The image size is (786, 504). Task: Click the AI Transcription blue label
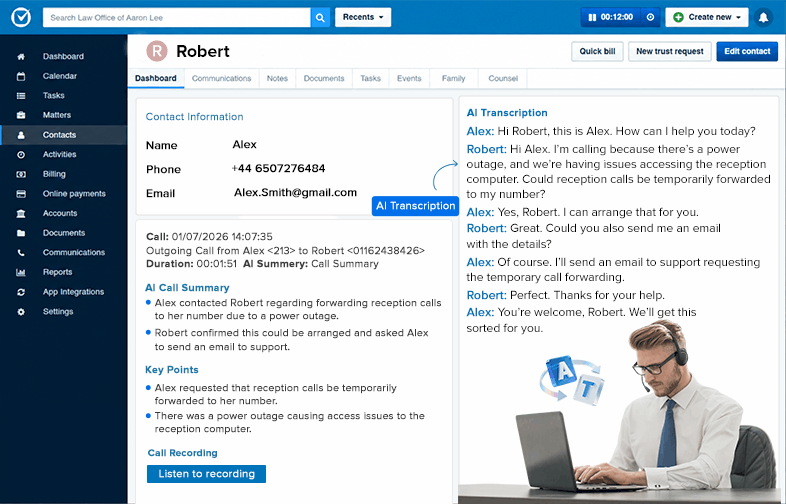click(x=415, y=206)
